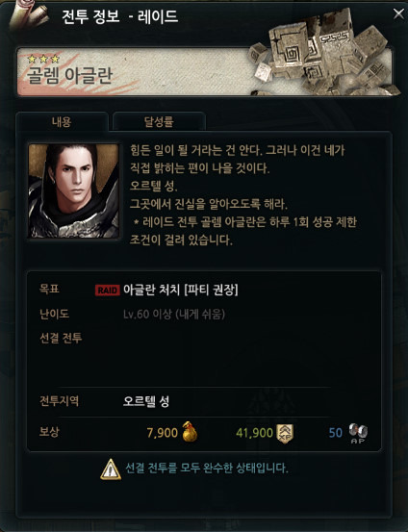
Task: Click the gold pouch reward icon
Action: [190, 431]
